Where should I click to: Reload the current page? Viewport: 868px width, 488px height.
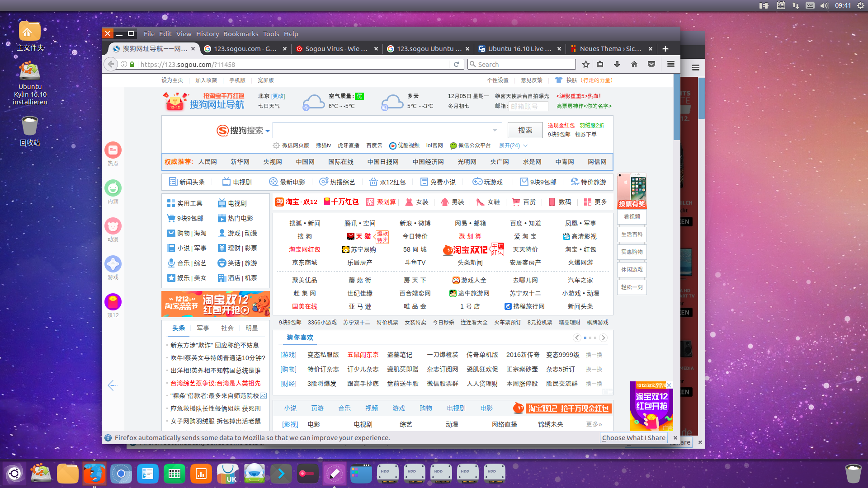[x=456, y=64]
